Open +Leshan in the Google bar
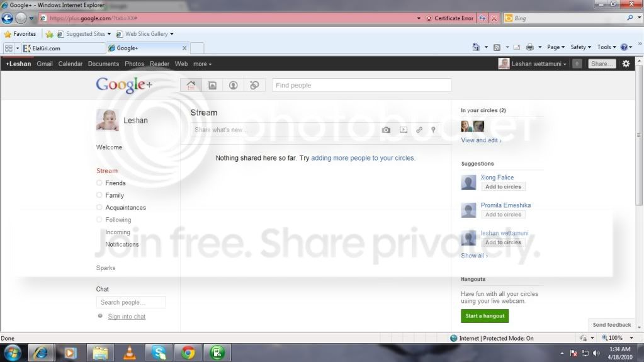Viewport: 644px width, 362px height. tap(18, 64)
